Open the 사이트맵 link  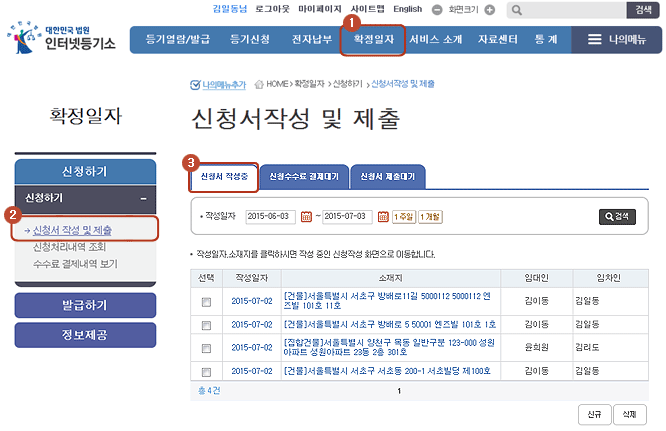pos(367,9)
